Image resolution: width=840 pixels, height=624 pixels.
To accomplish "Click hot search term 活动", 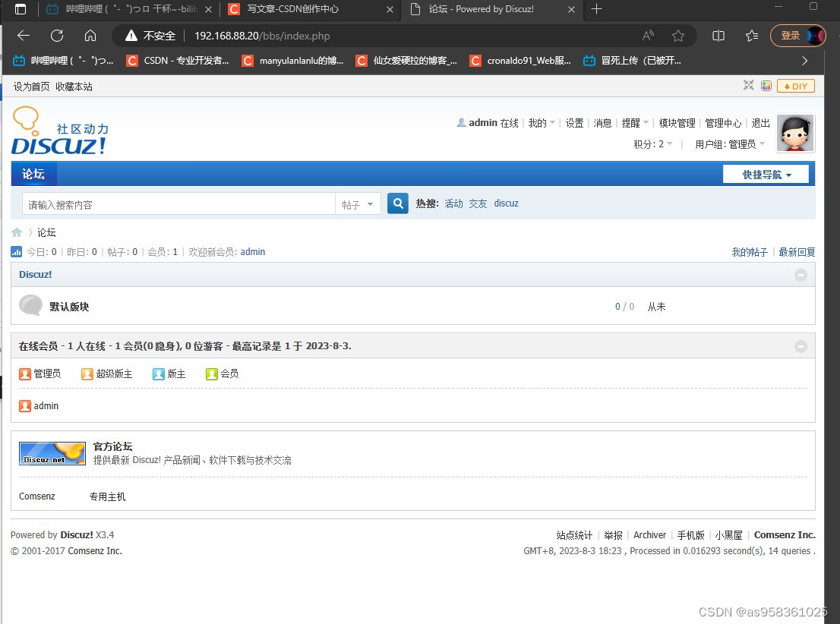I will pos(453,203).
